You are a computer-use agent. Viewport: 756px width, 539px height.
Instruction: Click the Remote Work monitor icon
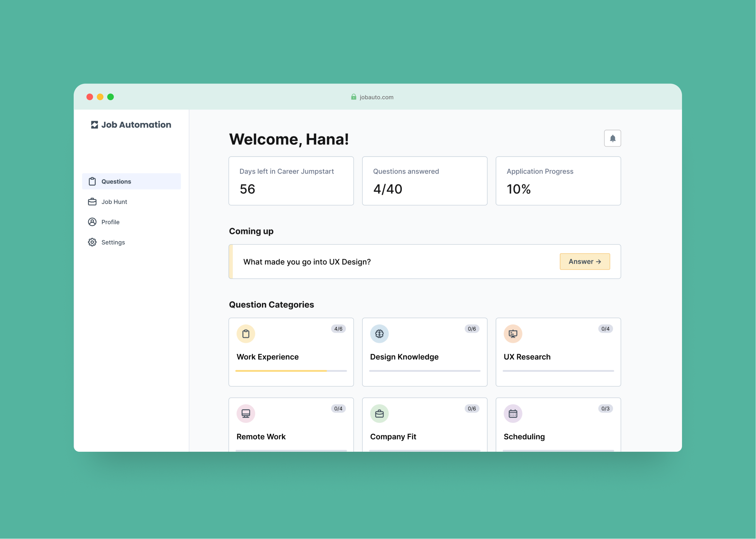246,413
